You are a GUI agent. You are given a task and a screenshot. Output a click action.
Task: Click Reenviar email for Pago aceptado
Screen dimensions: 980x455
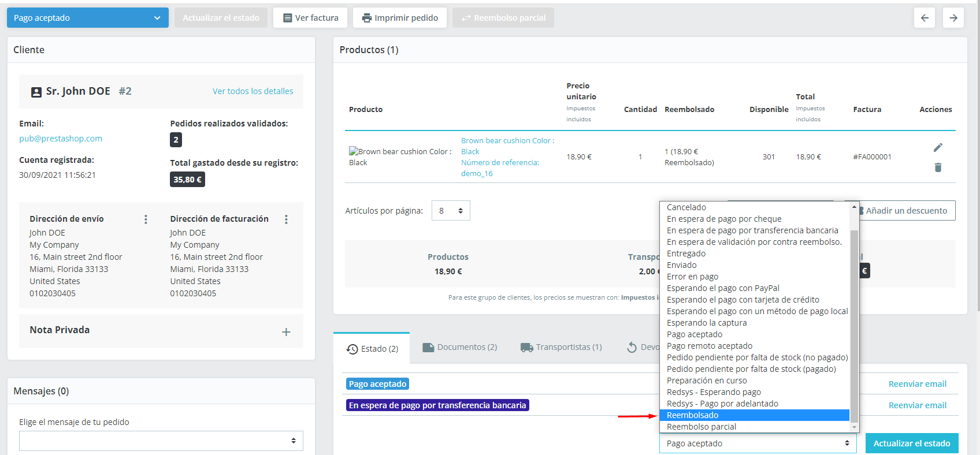coord(918,384)
